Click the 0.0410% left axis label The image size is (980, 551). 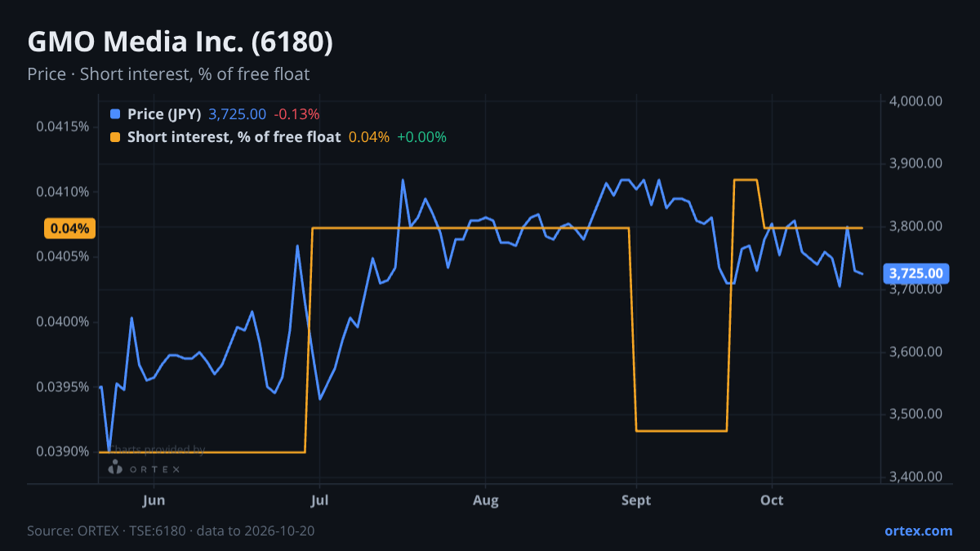click(63, 193)
